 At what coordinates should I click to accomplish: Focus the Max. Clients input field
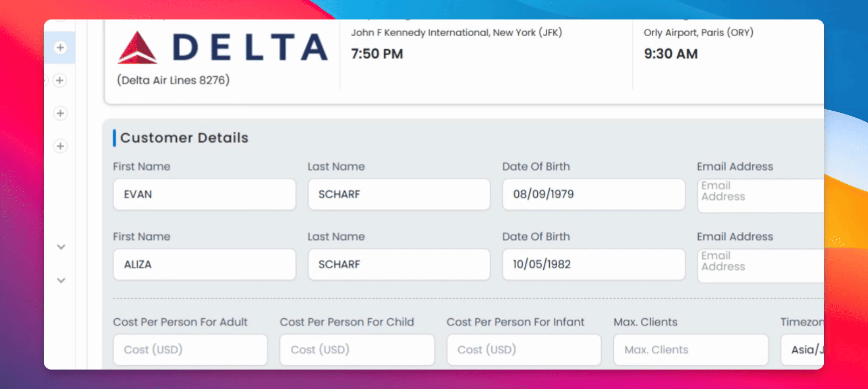[x=691, y=350]
